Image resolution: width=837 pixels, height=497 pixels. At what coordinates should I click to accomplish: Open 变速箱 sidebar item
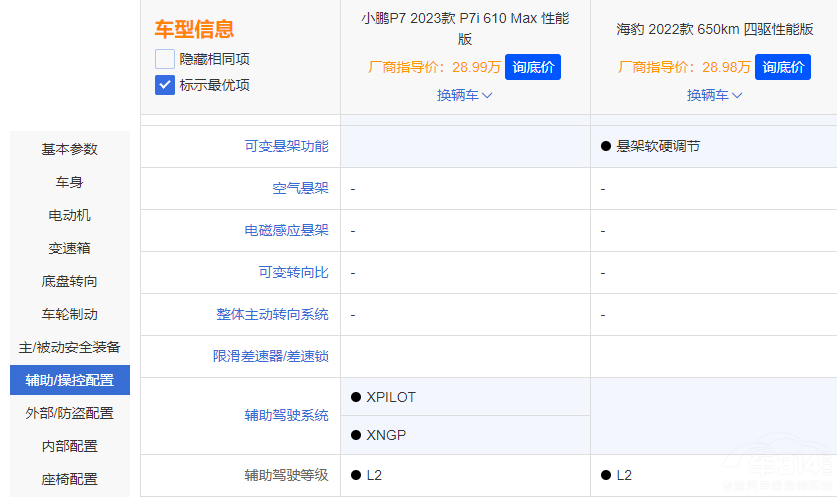coord(70,248)
